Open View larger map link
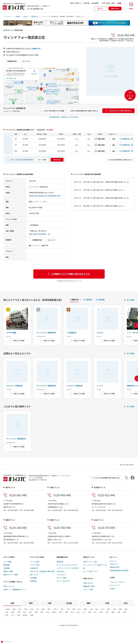Image resolution: width=138 pixels, height=644 pixels. point(11,78)
